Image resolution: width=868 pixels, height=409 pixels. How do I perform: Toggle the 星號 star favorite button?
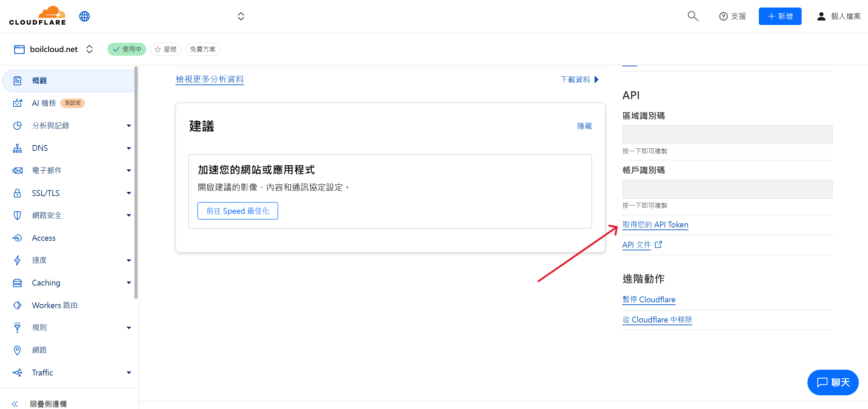click(166, 49)
